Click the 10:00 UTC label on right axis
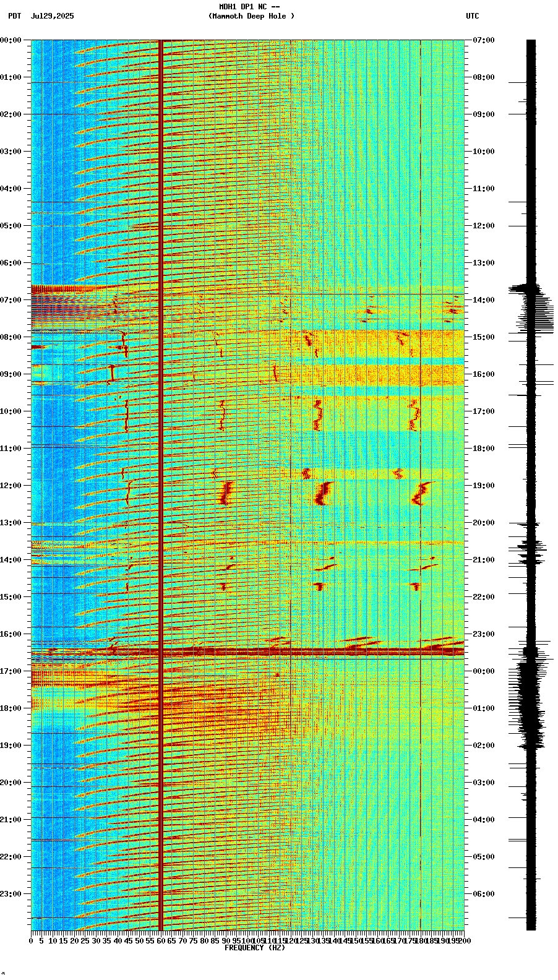Image resolution: width=558 pixels, height=980 pixels. [484, 152]
